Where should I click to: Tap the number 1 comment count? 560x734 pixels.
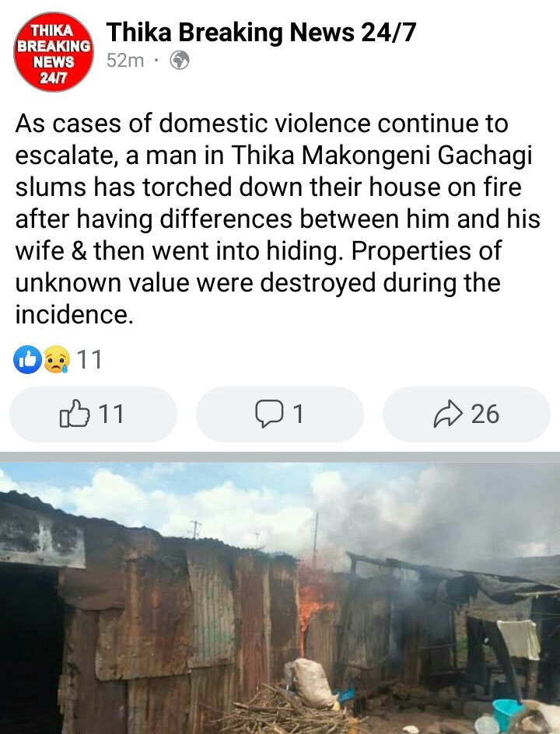click(x=298, y=414)
